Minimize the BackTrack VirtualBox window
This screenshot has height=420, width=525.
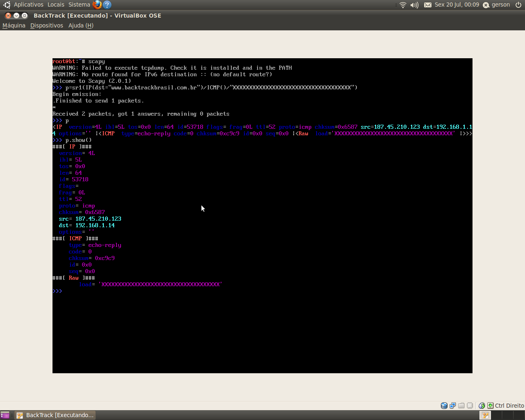point(16,16)
